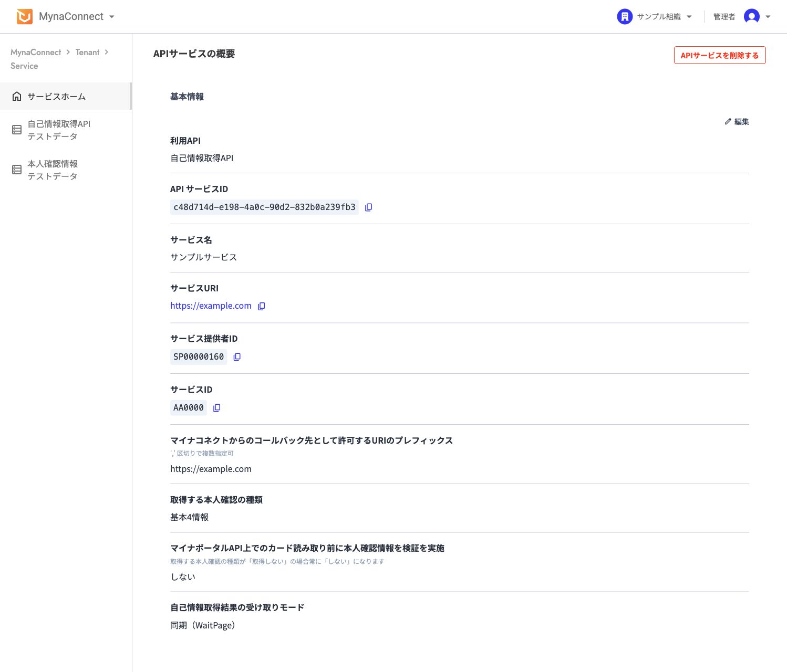Copy the サービス提供者ID SP00000160
The width and height of the screenshot is (787, 672).
237,357
